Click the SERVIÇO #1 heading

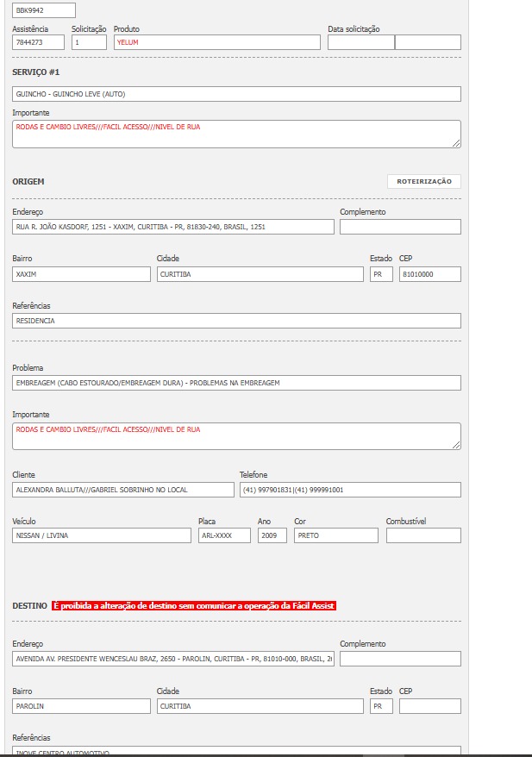36,72
